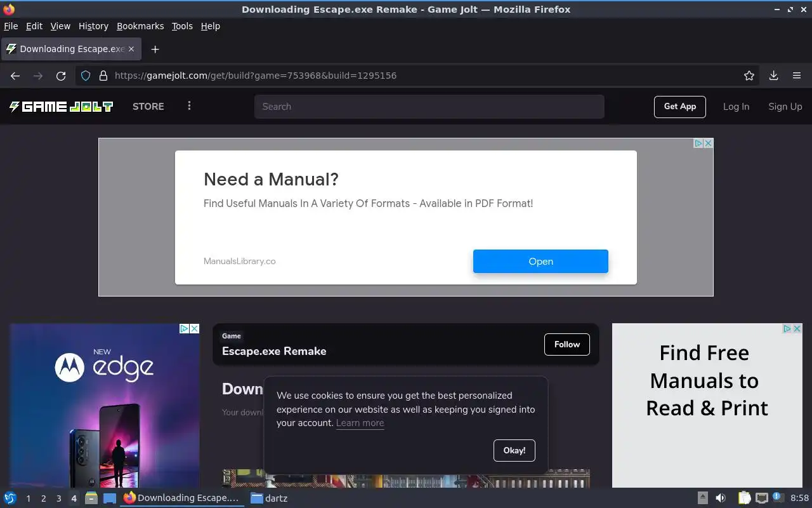This screenshot has height=508, width=812.
Task: Click the notification info icon in tray
Action: click(778, 497)
